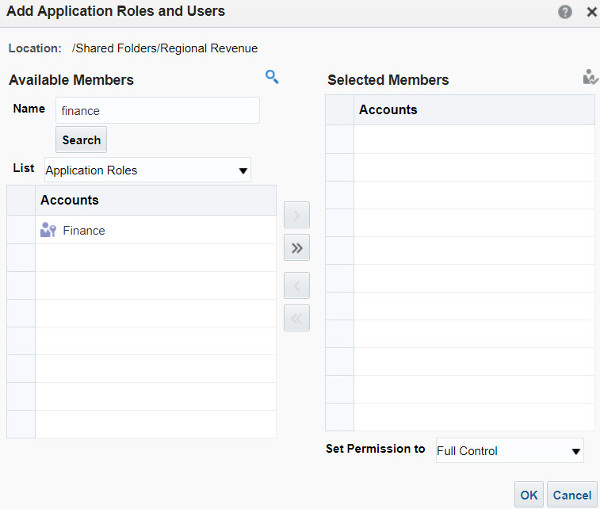The height and width of the screenshot is (509, 600).
Task: Click the Search button
Action: 81,140
